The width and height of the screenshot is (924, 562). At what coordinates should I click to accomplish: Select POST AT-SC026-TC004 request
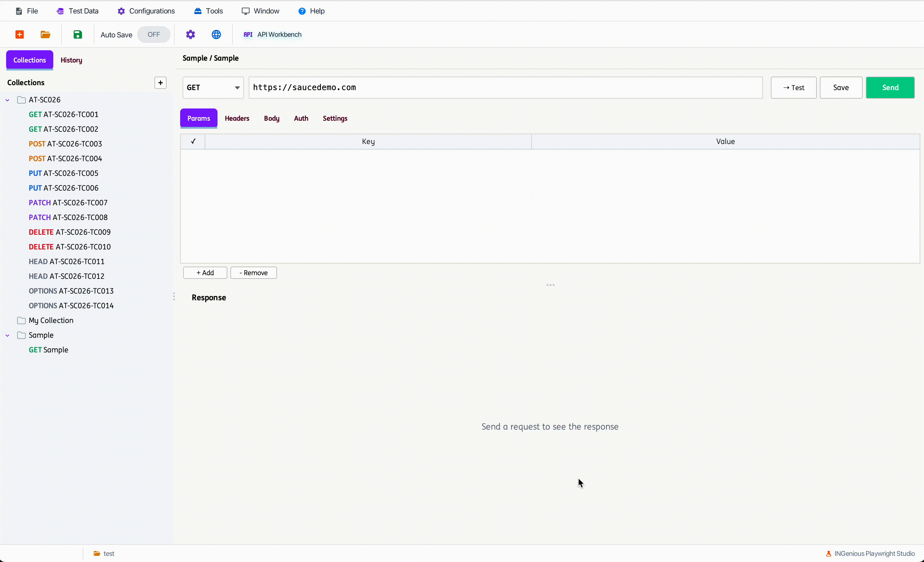point(65,158)
